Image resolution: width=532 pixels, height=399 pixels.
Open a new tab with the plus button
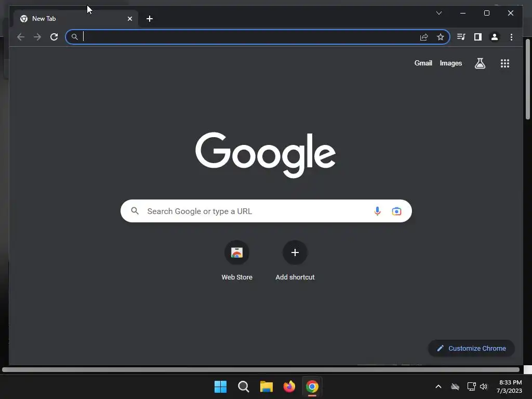[150, 19]
